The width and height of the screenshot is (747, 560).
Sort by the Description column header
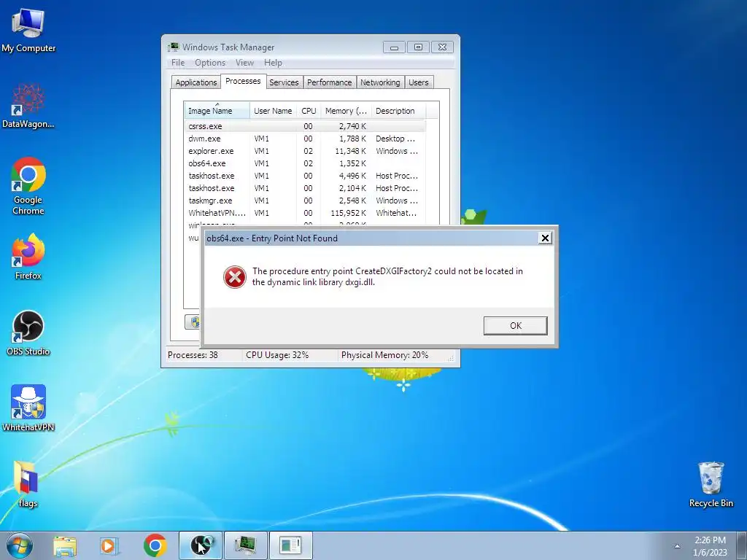pyautogui.click(x=398, y=111)
